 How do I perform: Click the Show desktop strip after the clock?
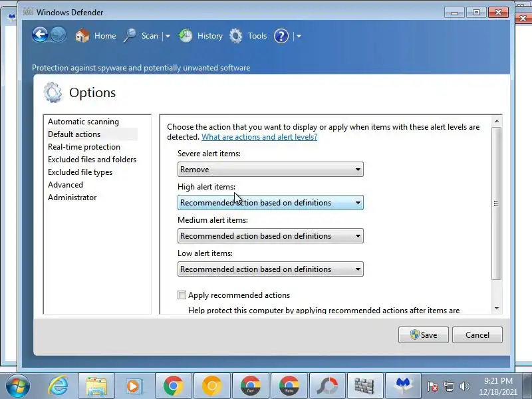tap(528, 386)
